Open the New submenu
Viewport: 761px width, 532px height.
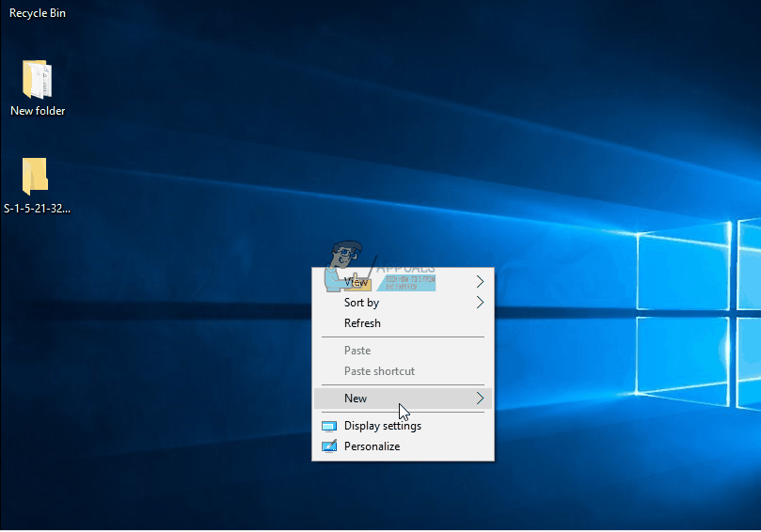coord(403,399)
